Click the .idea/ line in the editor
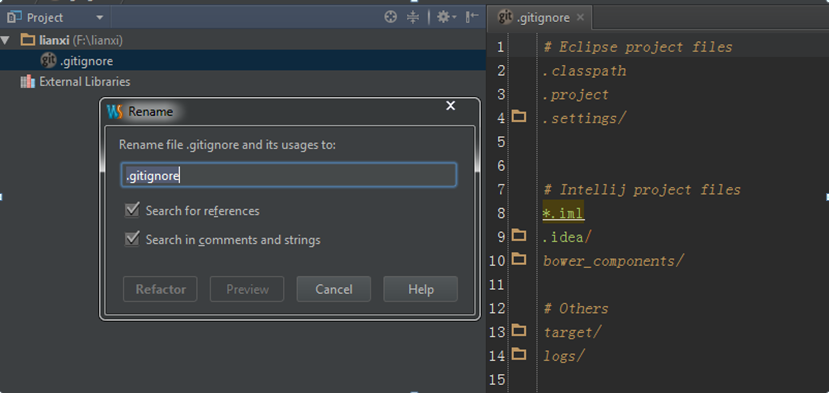This screenshot has width=829, height=393. [567, 237]
